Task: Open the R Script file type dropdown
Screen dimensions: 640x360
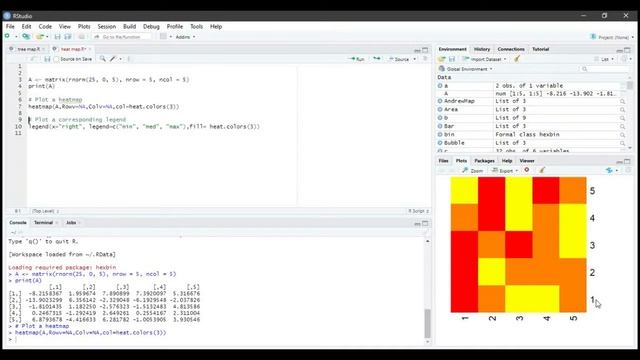Action: pos(418,211)
